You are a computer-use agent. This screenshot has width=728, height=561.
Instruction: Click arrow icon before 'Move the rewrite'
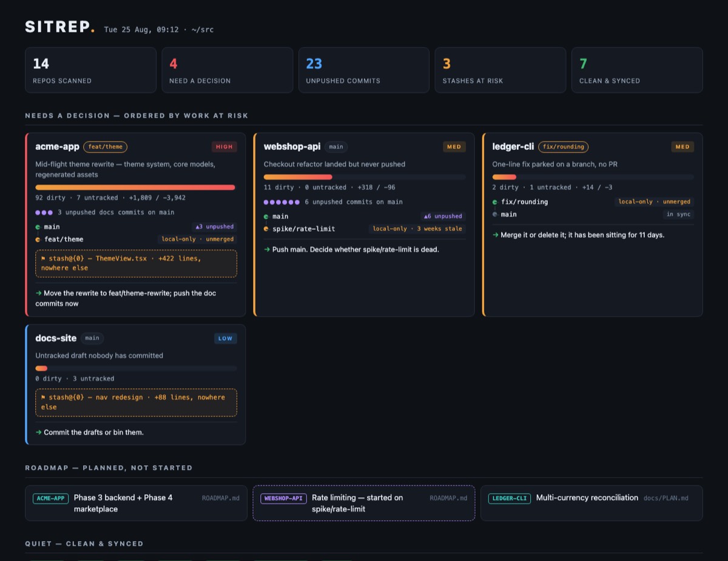pyautogui.click(x=38, y=293)
